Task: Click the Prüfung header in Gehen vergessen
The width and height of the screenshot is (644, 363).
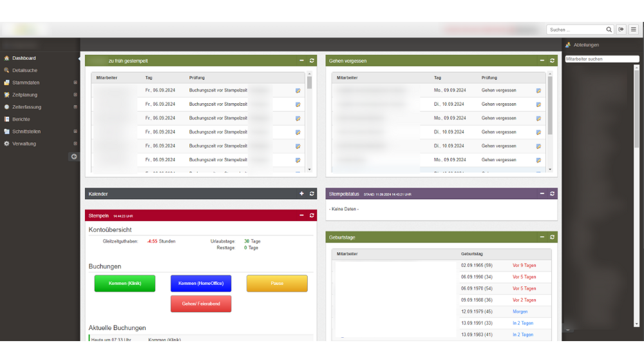Action: click(489, 78)
